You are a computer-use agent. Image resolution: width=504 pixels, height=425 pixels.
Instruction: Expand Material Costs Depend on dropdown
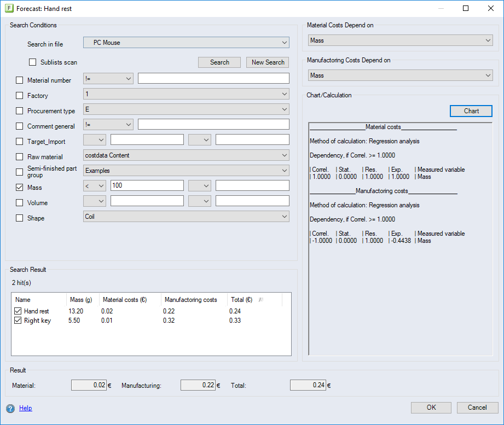tap(399, 40)
